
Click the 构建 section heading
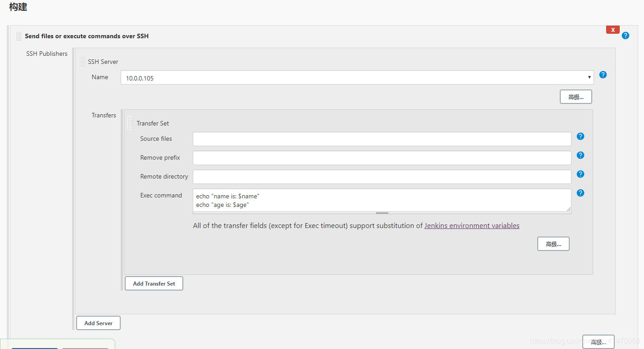pos(18,7)
